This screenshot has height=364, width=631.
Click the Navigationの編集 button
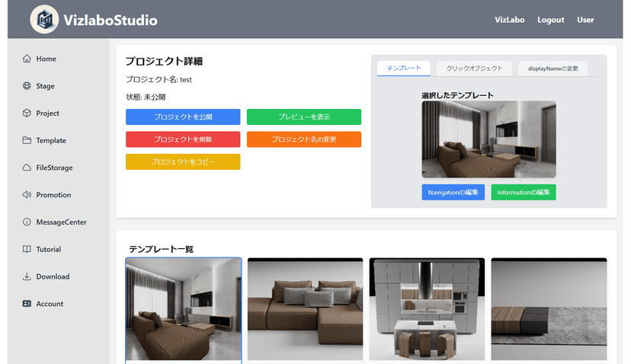[x=453, y=192]
